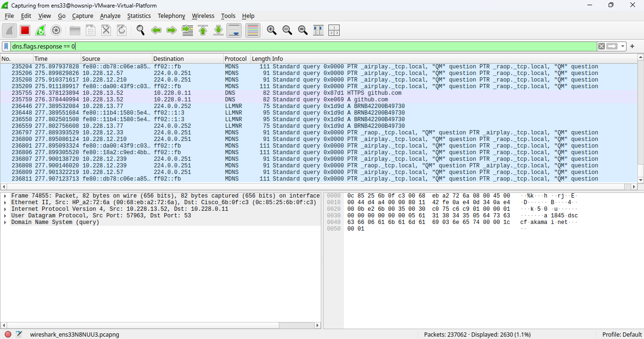Click the Close capture file icon
The image size is (644, 339).
[x=106, y=30]
